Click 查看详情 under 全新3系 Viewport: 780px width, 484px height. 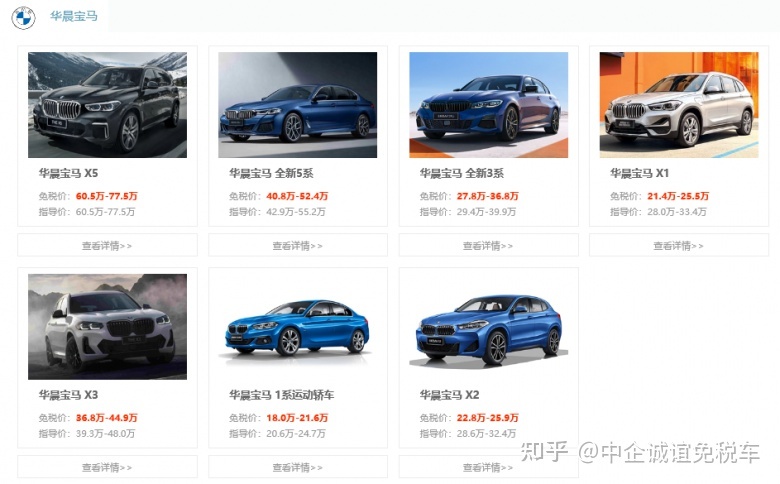point(488,245)
